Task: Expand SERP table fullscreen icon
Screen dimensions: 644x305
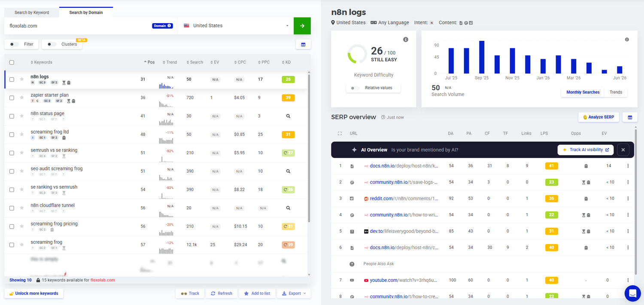Action: [340, 134]
